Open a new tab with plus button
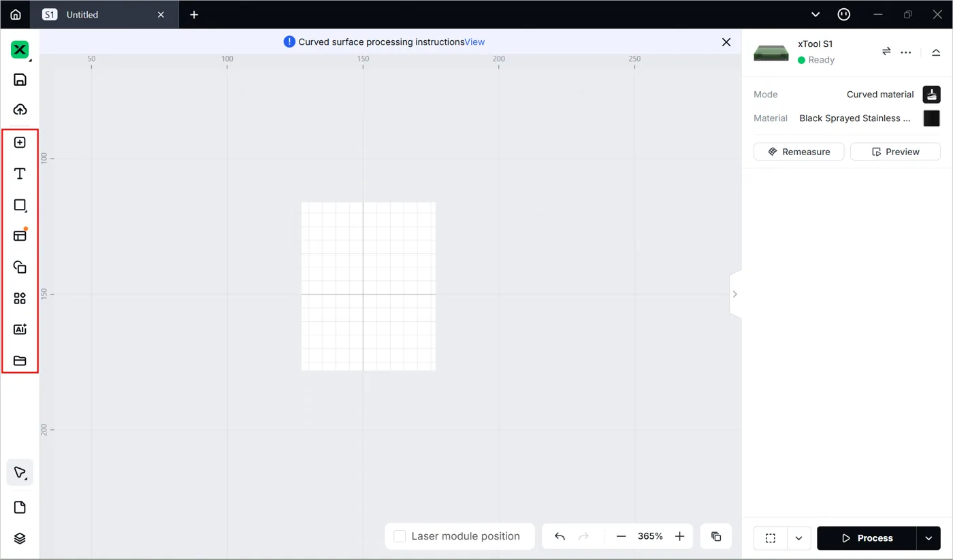Image resolution: width=953 pixels, height=560 pixels. [194, 14]
